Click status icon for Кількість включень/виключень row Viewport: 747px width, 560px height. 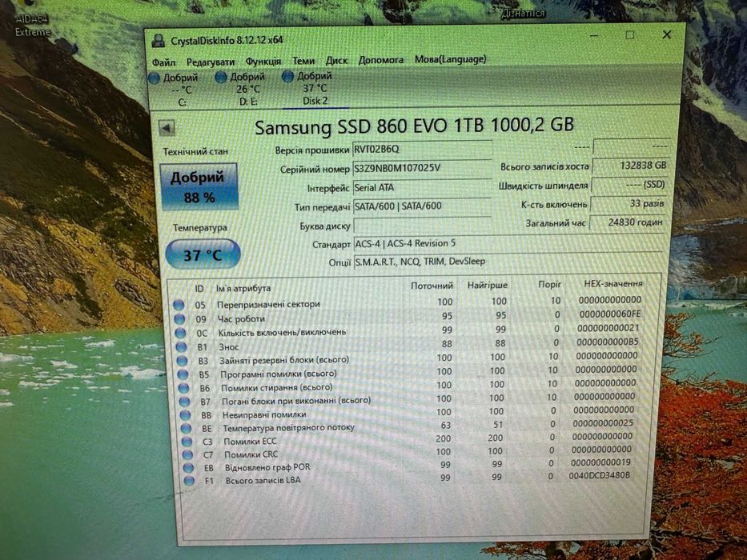[181, 333]
